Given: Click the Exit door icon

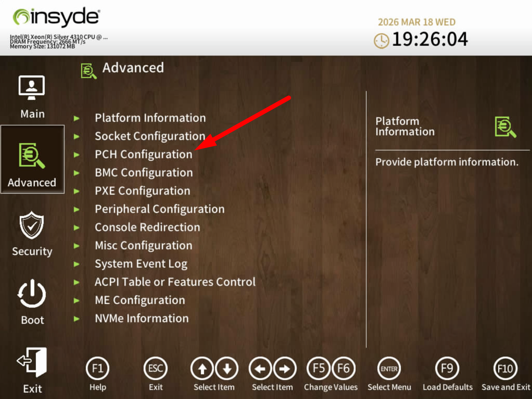Looking at the screenshot, I should coord(32,362).
